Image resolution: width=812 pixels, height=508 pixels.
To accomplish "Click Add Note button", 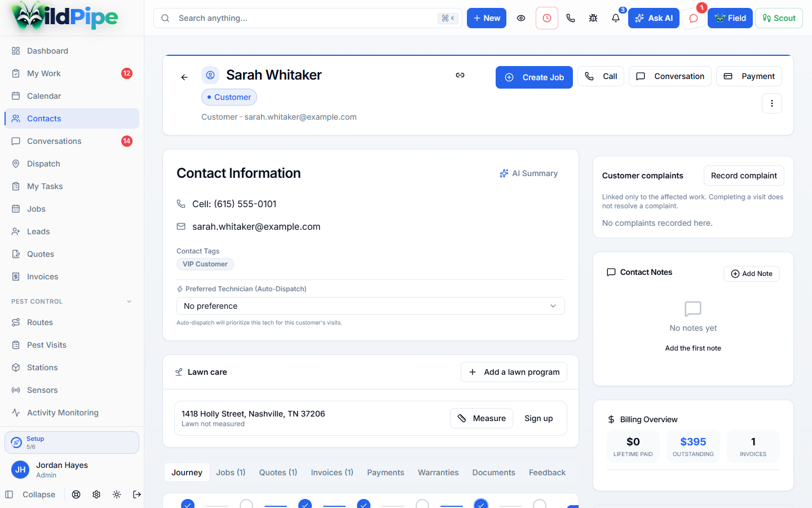I will 752,274.
